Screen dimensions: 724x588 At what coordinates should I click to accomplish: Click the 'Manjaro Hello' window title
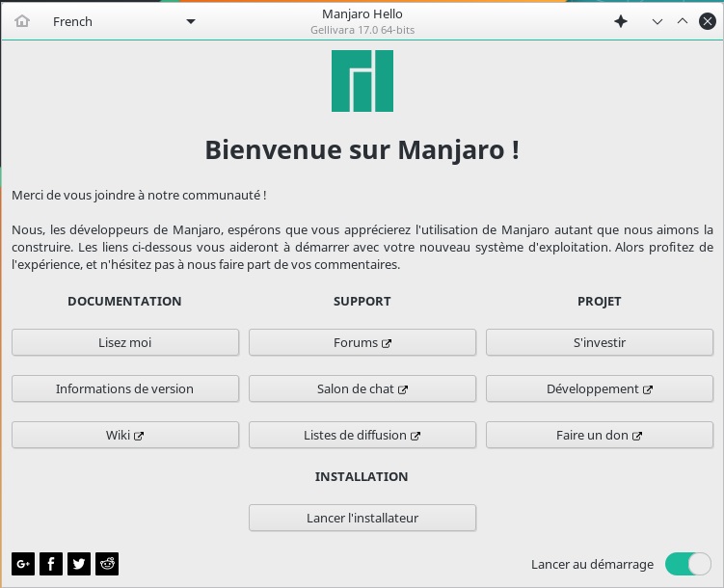point(362,13)
